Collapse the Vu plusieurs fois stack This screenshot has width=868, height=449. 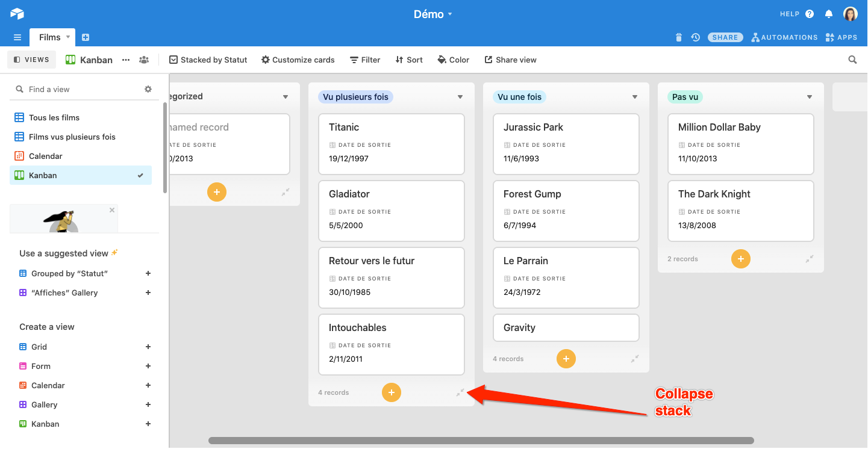(460, 392)
